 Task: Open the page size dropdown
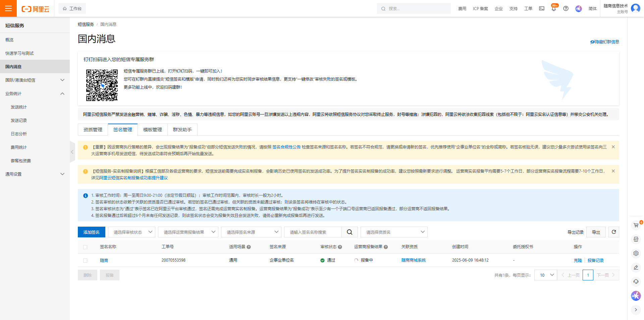click(546, 275)
